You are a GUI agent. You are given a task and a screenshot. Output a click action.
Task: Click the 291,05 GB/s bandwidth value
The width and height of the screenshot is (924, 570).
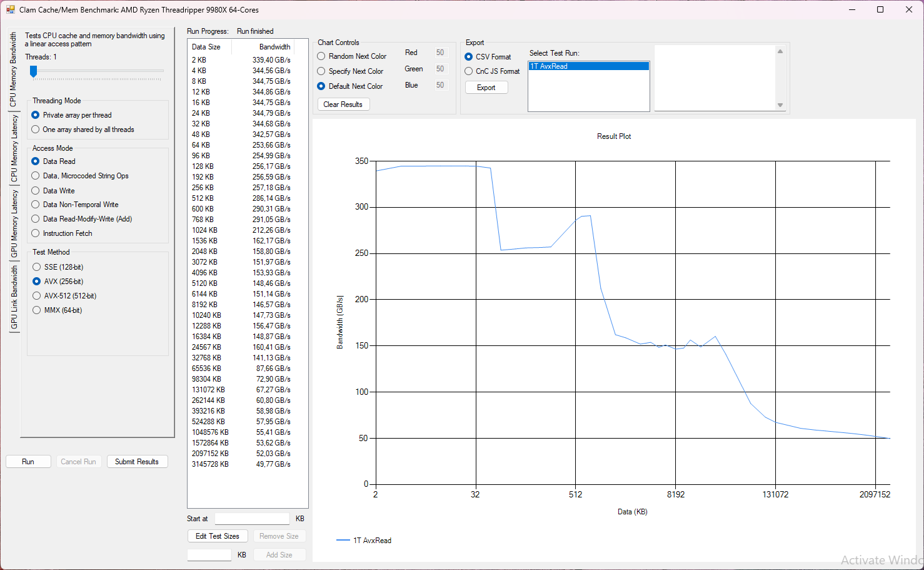271,220
